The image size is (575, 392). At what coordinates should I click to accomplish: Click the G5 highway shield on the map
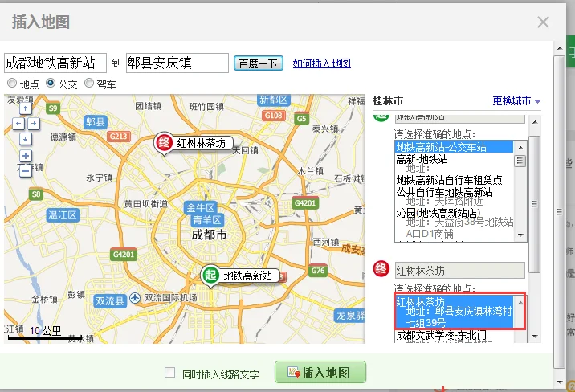[301, 118]
